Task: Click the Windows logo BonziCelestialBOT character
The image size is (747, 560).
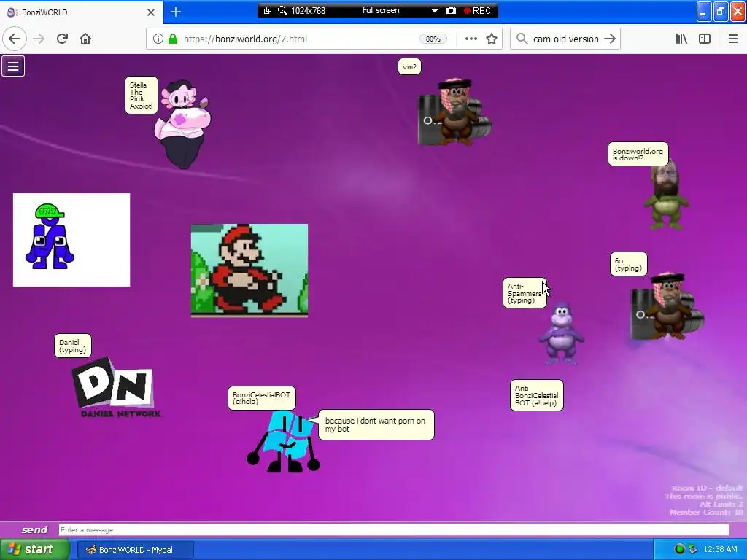Action: pos(284,441)
